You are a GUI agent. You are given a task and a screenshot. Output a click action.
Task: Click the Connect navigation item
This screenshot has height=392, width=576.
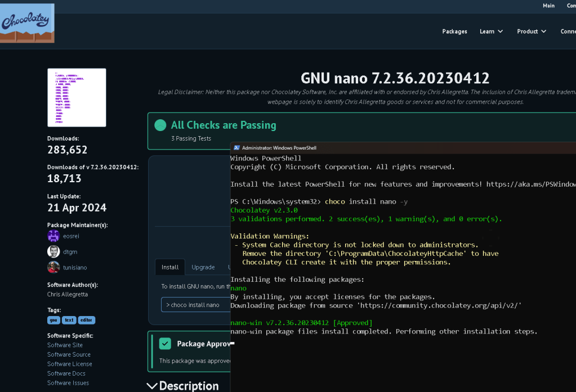568,31
